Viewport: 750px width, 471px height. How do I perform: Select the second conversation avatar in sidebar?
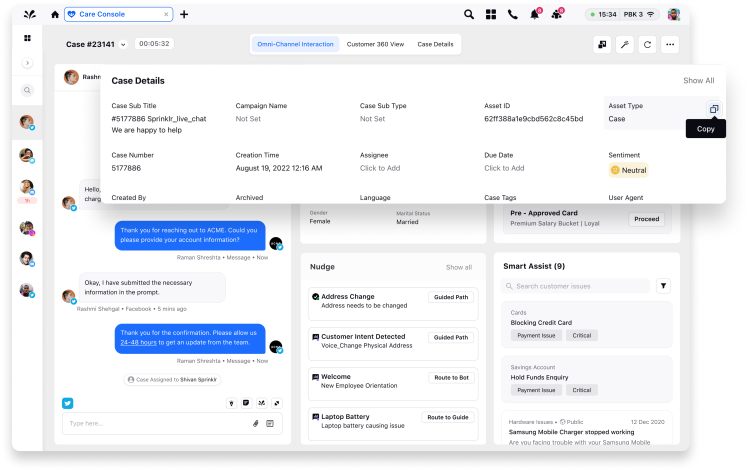[x=27, y=155]
